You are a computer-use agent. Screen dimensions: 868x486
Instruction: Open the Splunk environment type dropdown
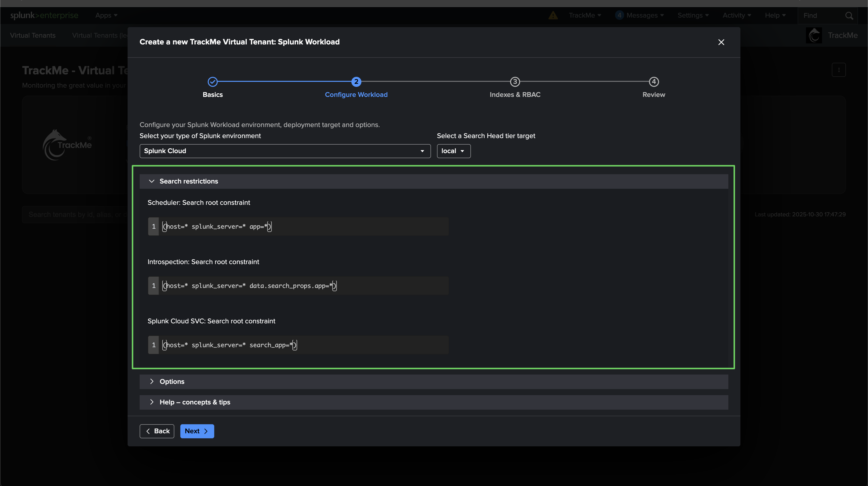[x=285, y=151]
